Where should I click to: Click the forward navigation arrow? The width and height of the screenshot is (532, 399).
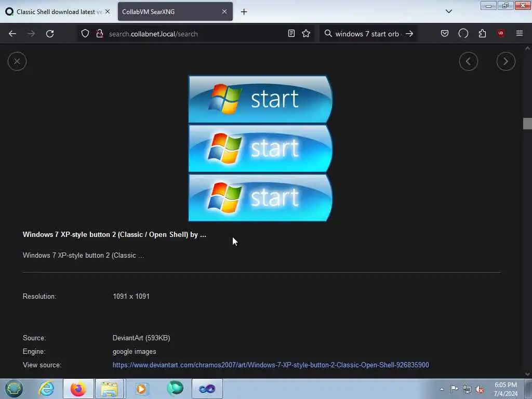(31, 34)
